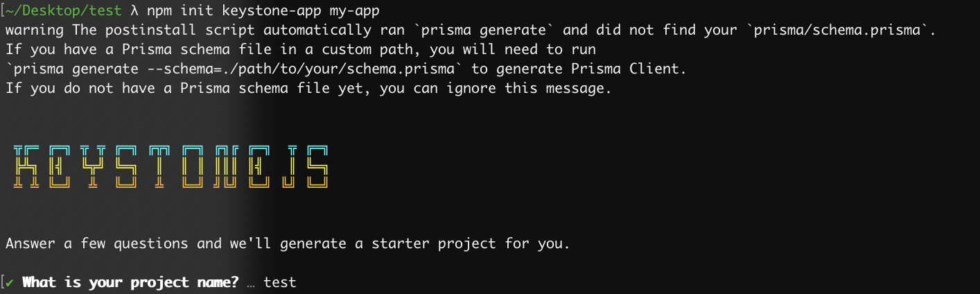This screenshot has height=294, width=980.
Task: Click the KeystoneJS ASCII art logo
Action: [x=170, y=166]
